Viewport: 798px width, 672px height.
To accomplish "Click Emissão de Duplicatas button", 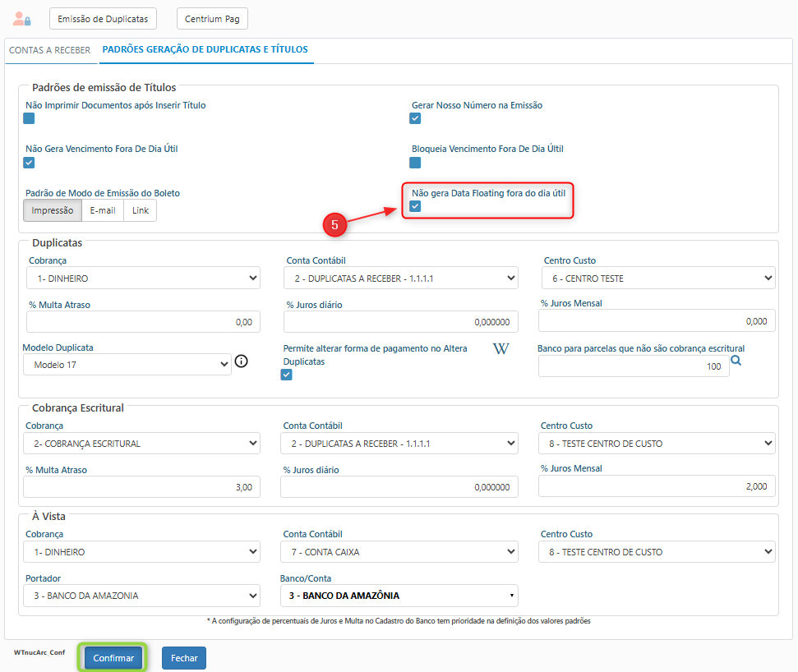I will 103,19.
